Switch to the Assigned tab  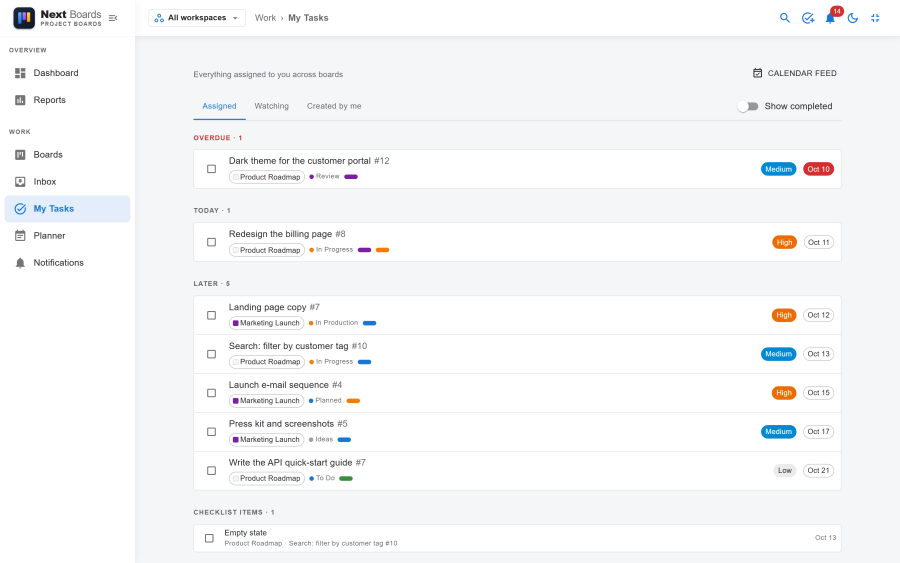click(x=219, y=106)
